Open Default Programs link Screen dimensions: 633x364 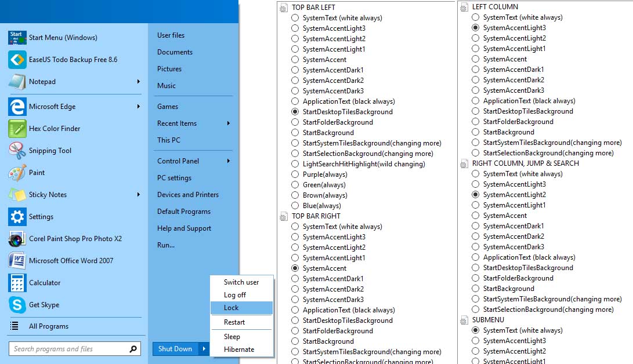184,212
